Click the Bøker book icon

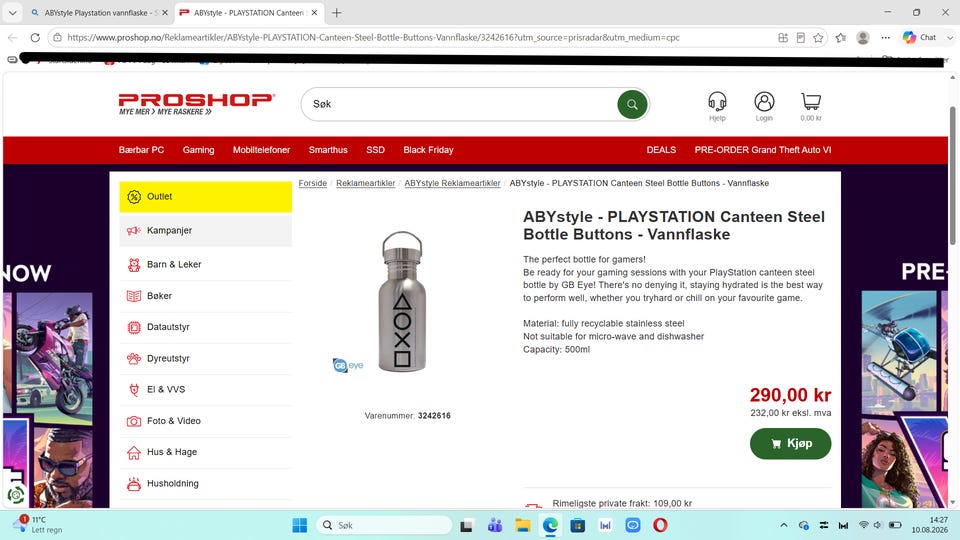coord(133,296)
